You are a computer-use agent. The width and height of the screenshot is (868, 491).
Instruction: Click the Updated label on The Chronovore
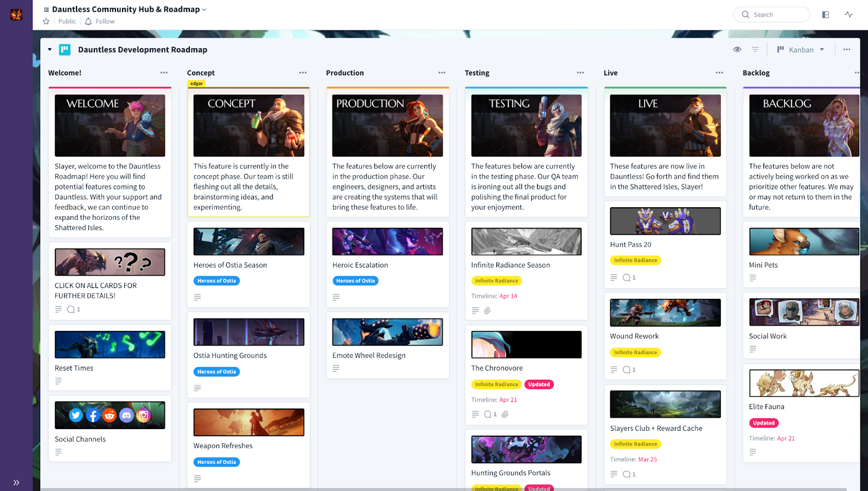(539, 385)
